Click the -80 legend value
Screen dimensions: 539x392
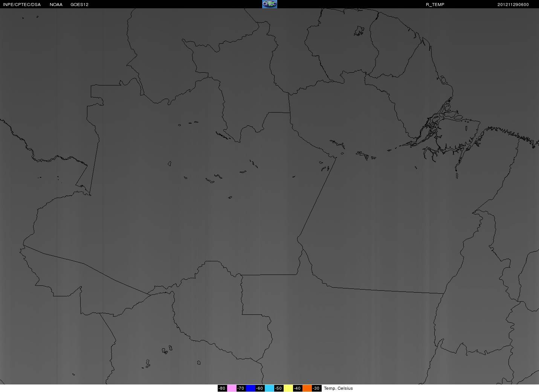(222, 388)
